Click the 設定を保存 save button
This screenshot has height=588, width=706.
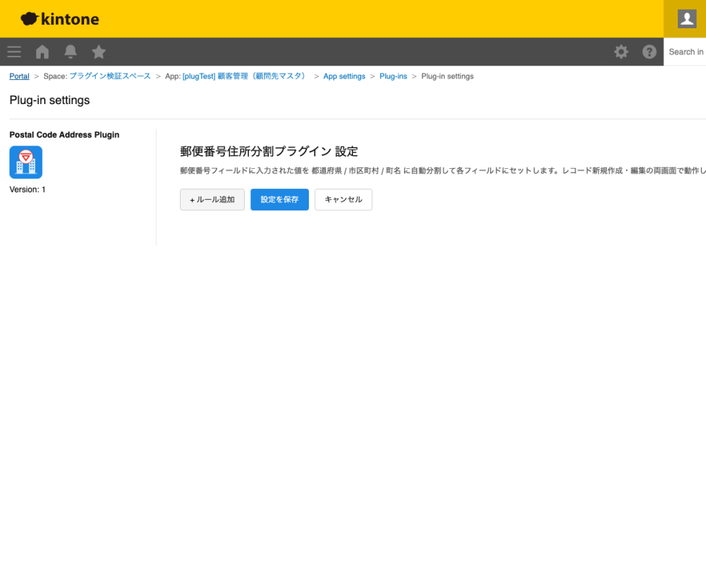click(279, 199)
